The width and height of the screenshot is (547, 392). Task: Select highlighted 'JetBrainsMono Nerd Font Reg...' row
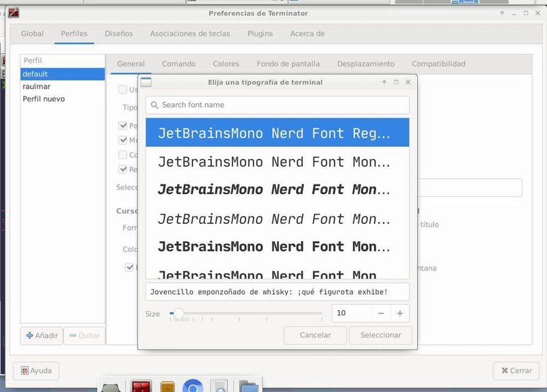(278, 132)
